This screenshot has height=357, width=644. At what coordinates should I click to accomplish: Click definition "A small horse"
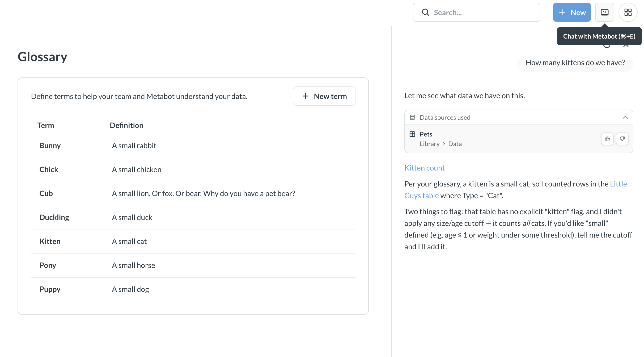coord(133,265)
